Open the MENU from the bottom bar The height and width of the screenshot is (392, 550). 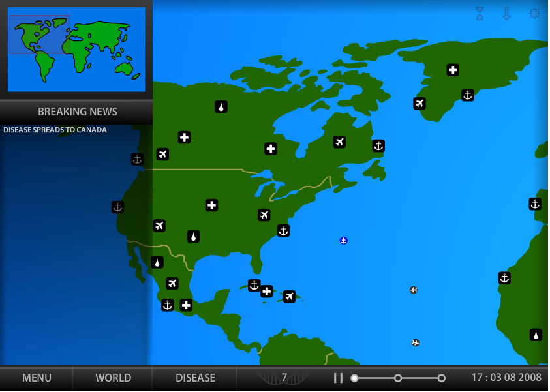click(x=36, y=378)
